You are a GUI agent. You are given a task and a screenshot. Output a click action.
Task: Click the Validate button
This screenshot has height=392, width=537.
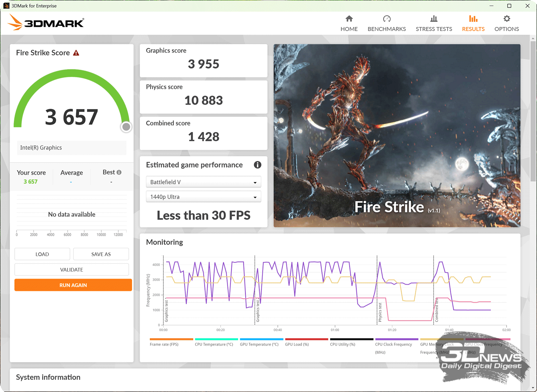72,270
